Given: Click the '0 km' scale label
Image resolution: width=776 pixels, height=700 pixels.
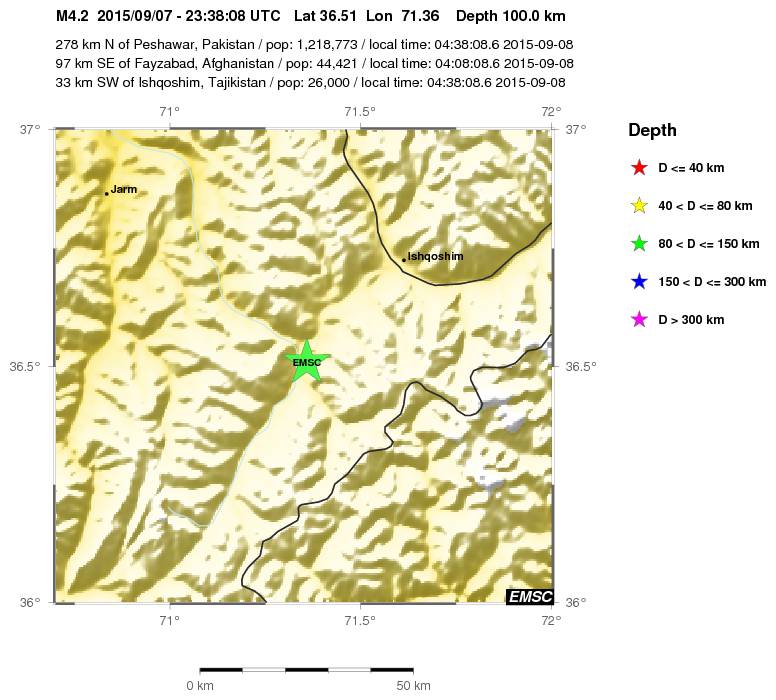Looking at the screenshot, I should pos(200,686).
